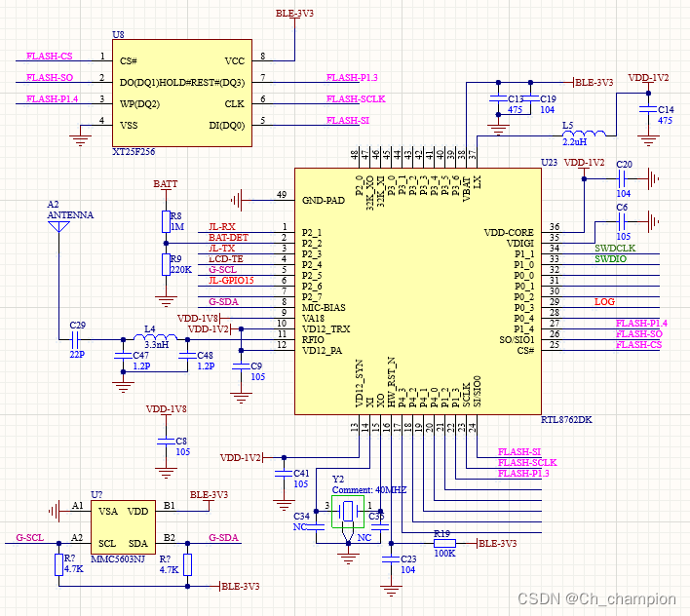The height and width of the screenshot is (616, 690).
Task: Click the JL-RX net label
Action: click(222, 226)
